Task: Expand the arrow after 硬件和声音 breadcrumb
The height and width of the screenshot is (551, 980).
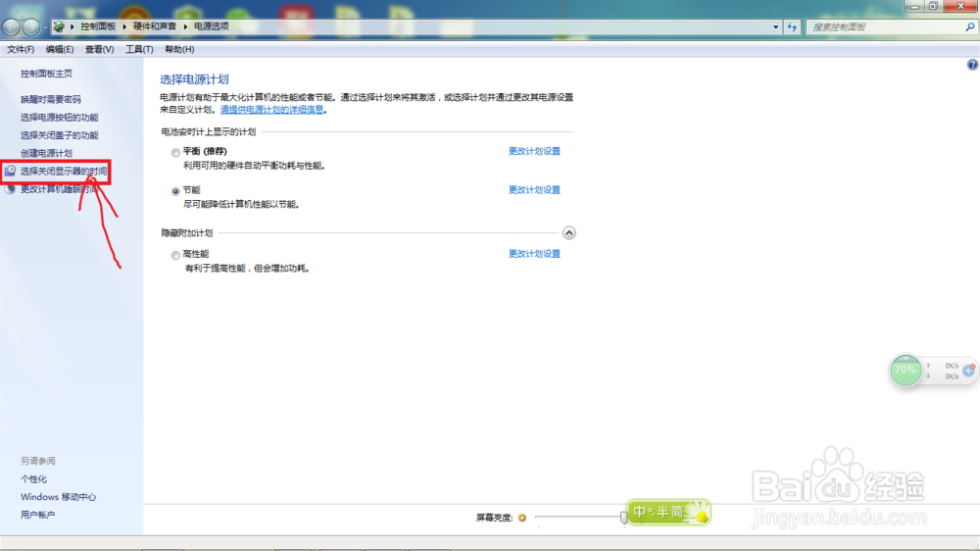Action: click(185, 26)
